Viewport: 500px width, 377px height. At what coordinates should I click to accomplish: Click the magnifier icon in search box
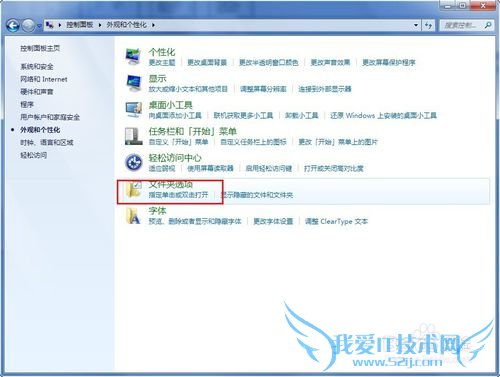click(x=488, y=25)
